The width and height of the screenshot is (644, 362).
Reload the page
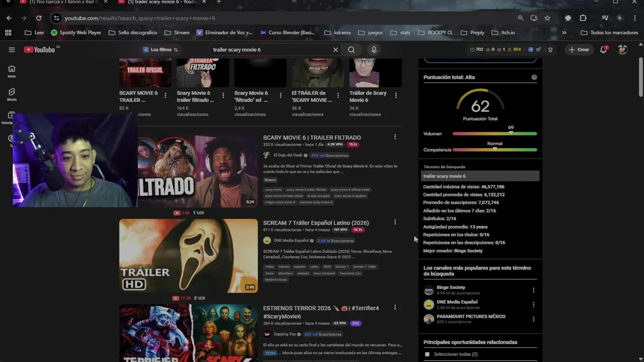coord(39,18)
